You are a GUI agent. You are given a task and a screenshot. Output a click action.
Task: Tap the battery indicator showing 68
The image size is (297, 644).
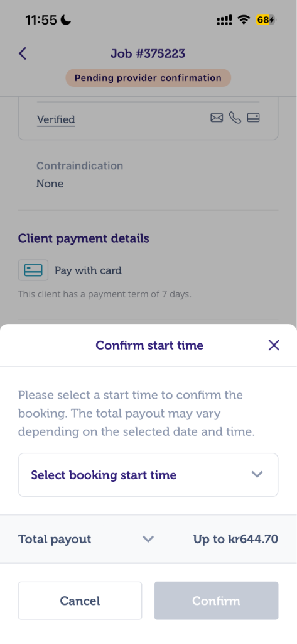pos(266,19)
